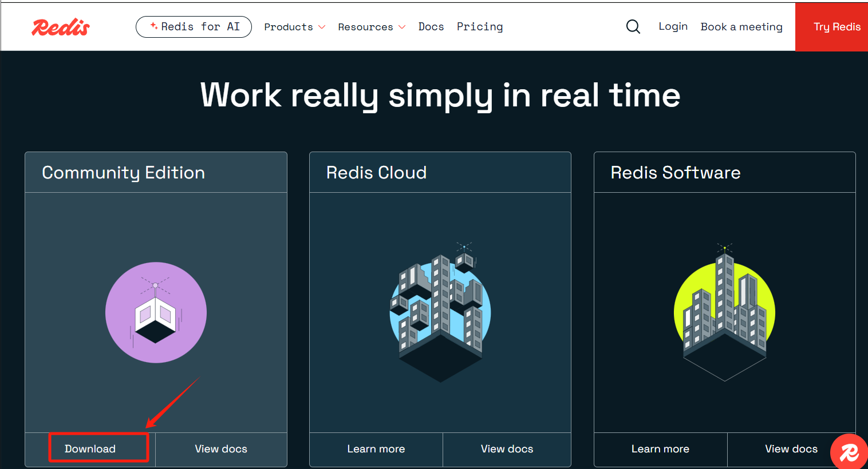Screen dimensions: 868x469
Task: View docs for Community Edition
Action: (x=221, y=449)
